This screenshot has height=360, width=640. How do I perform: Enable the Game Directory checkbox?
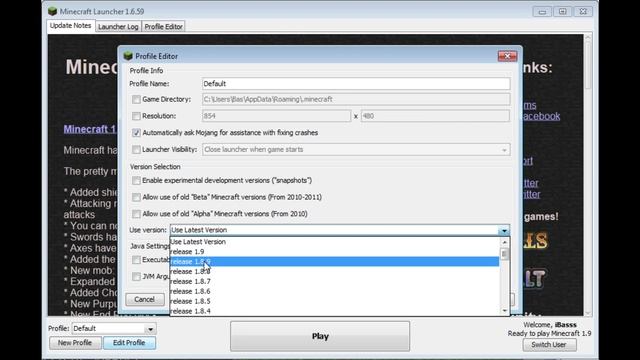pyautogui.click(x=136, y=99)
